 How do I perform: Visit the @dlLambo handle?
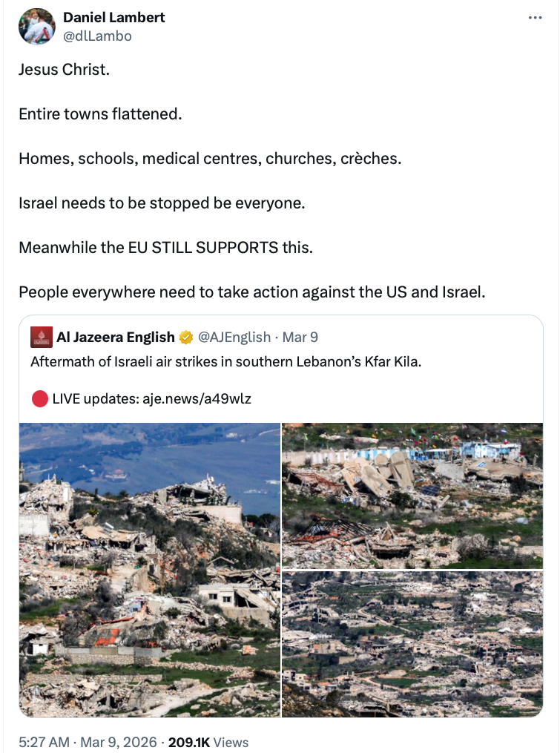pyautogui.click(x=97, y=35)
